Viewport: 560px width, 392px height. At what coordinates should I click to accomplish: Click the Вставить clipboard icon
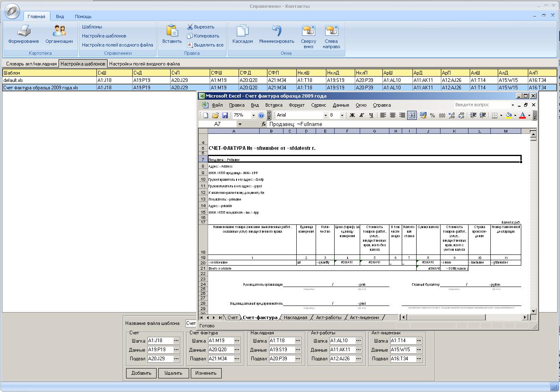172,31
